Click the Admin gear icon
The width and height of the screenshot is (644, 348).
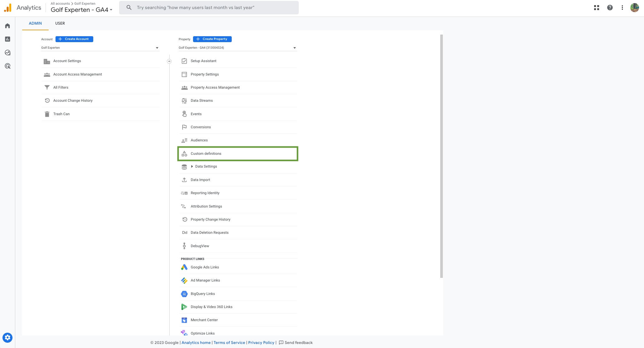[x=7, y=337]
